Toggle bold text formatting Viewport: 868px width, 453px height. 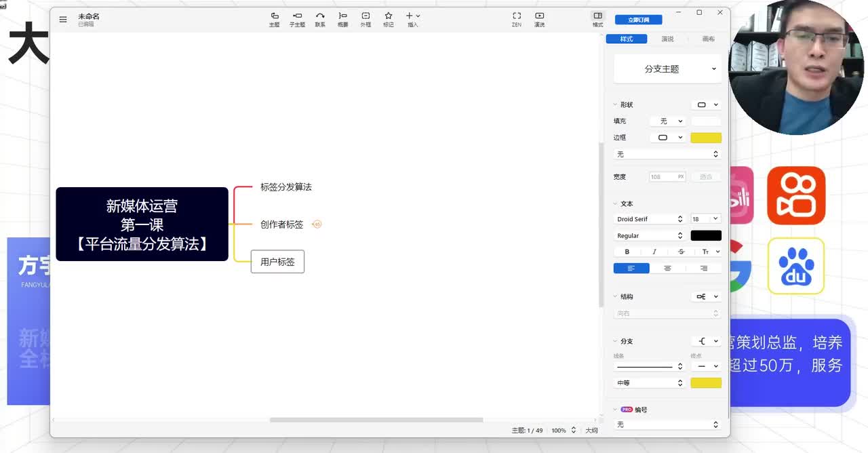[x=627, y=252]
